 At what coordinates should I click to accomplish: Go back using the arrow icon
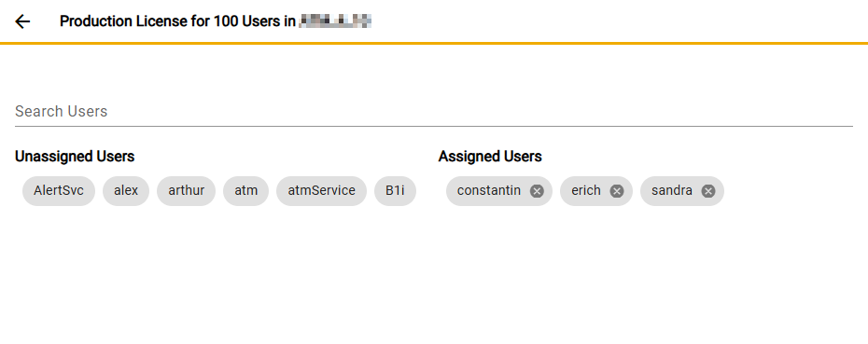pos(22,21)
